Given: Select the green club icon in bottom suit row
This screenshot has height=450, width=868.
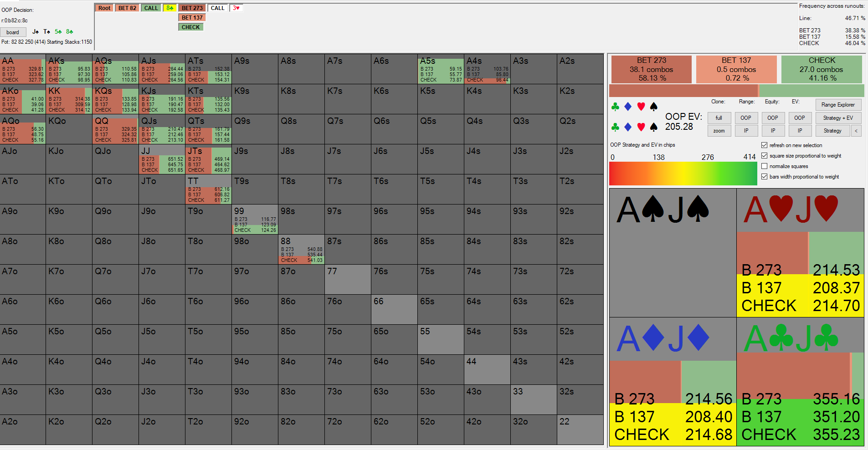Looking at the screenshot, I should (x=615, y=127).
